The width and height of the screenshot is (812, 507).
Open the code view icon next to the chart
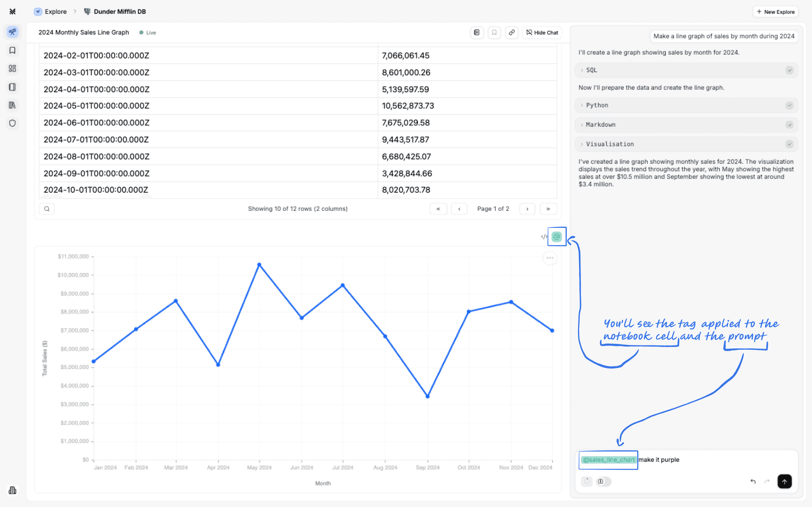544,237
